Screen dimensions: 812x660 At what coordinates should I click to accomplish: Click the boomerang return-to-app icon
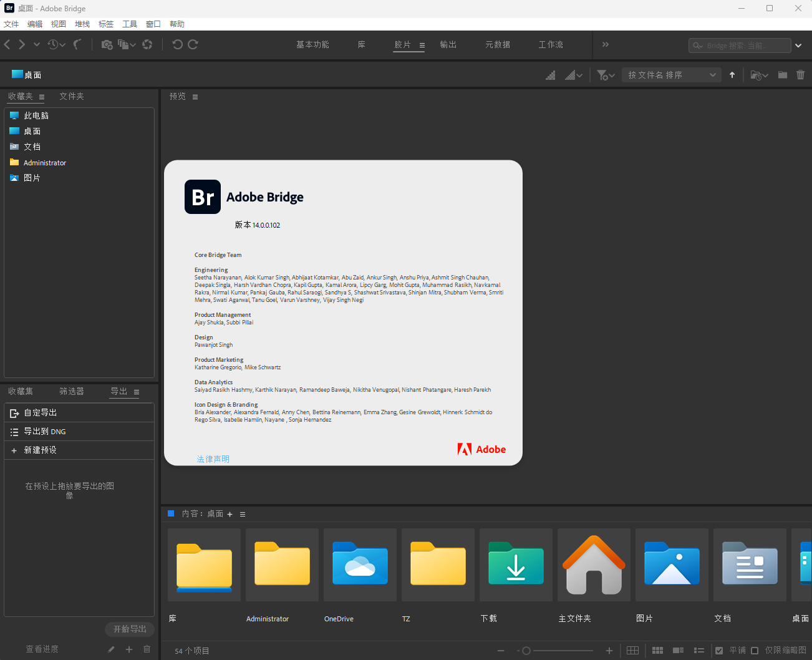point(77,44)
